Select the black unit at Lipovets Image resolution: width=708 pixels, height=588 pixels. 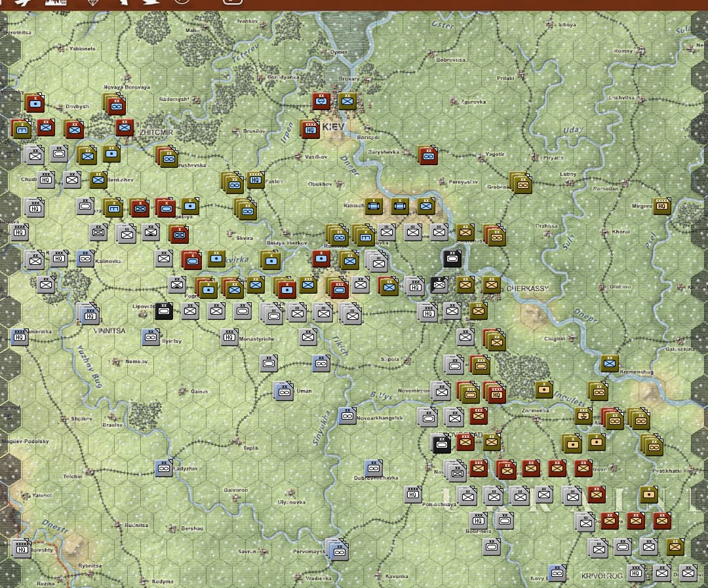point(164,311)
